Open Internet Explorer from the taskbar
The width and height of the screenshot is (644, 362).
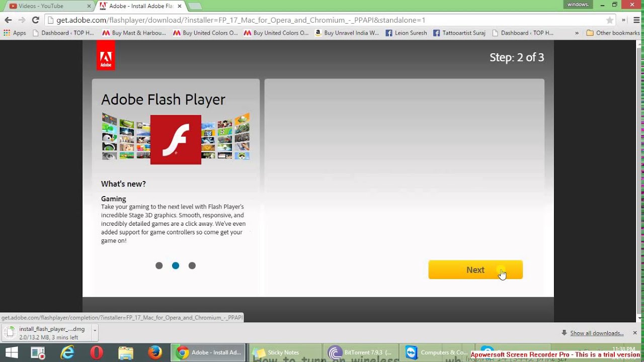[67, 352]
